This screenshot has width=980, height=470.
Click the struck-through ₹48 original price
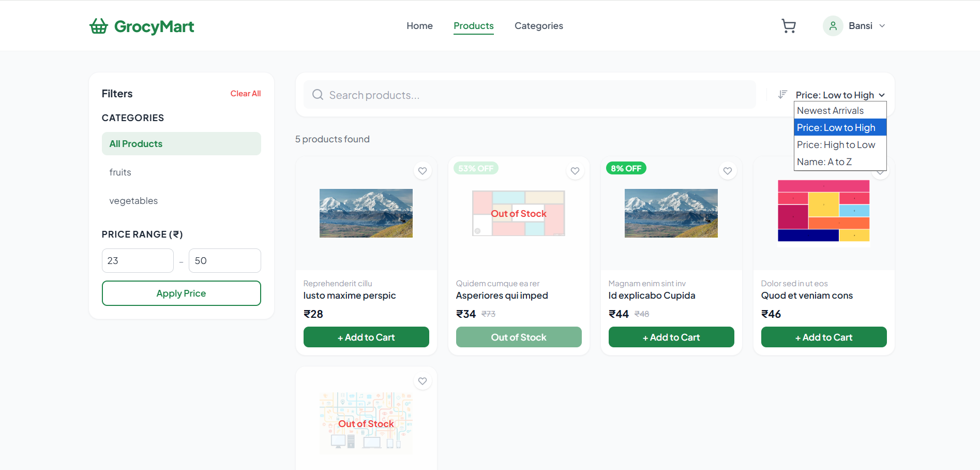(642, 314)
